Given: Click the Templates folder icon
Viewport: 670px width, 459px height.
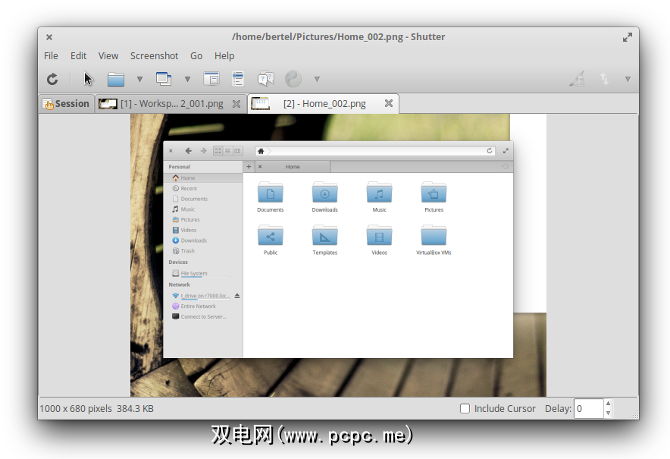Looking at the screenshot, I should tap(325, 235).
